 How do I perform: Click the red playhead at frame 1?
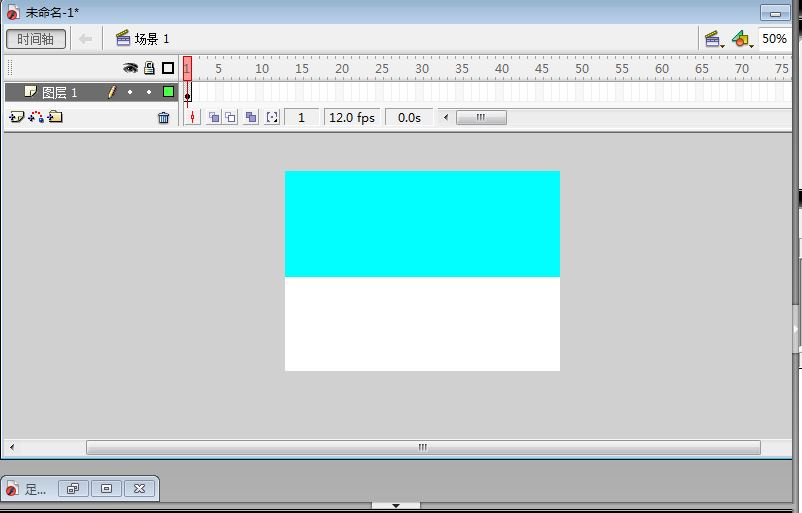(x=188, y=68)
